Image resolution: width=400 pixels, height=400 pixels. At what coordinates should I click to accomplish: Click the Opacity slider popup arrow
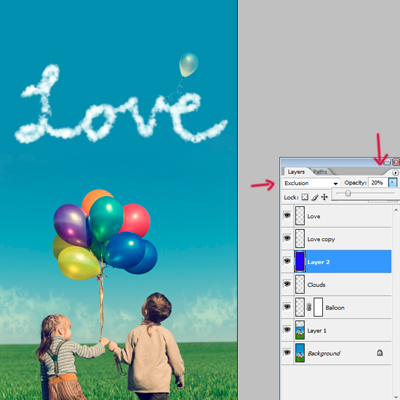click(392, 182)
